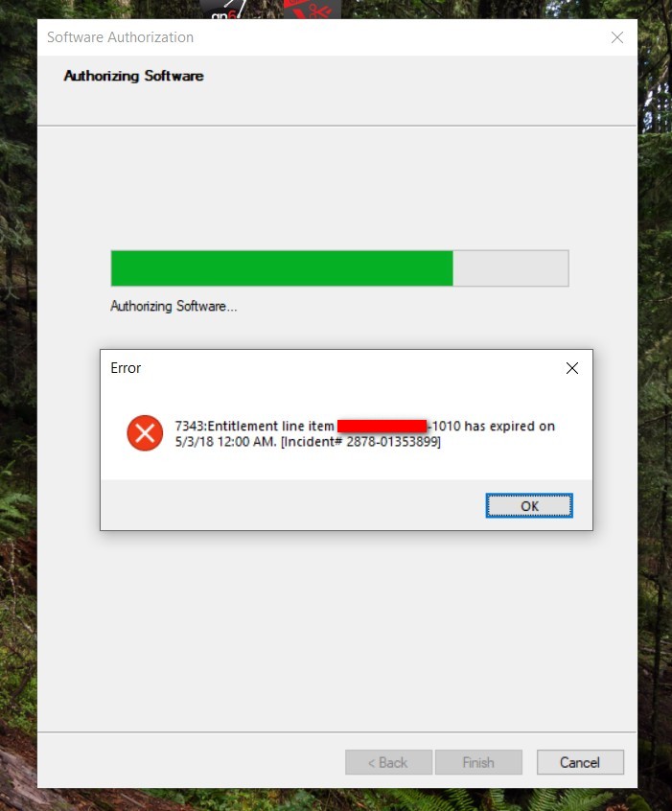Viewport: 672px width, 811px height.
Task: Click the bold 'Authorizing Software' heading
Action: coord(133,76)
